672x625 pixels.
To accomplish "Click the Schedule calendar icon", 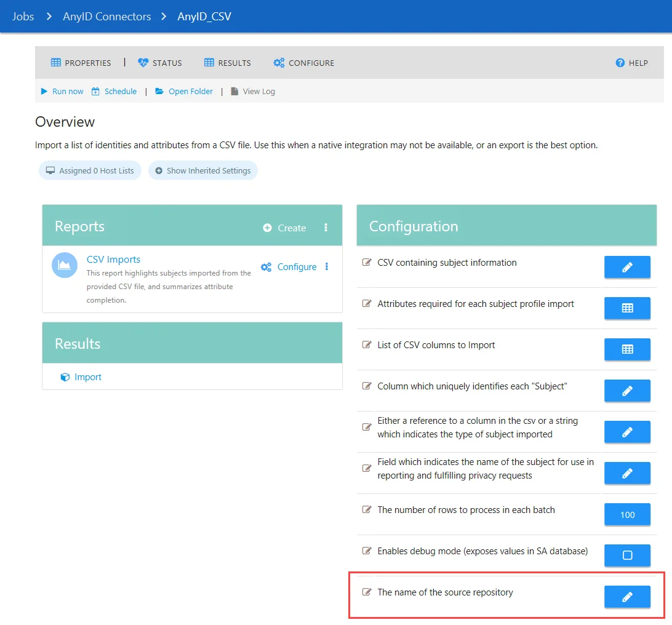I will (x=95, y=91).
